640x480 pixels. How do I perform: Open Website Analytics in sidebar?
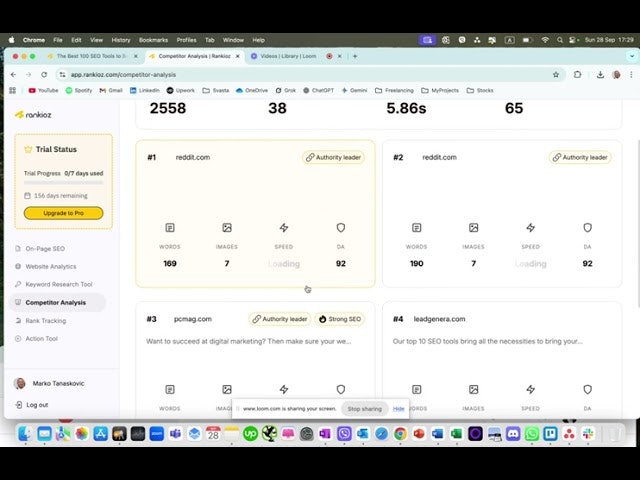coord(50,266)
